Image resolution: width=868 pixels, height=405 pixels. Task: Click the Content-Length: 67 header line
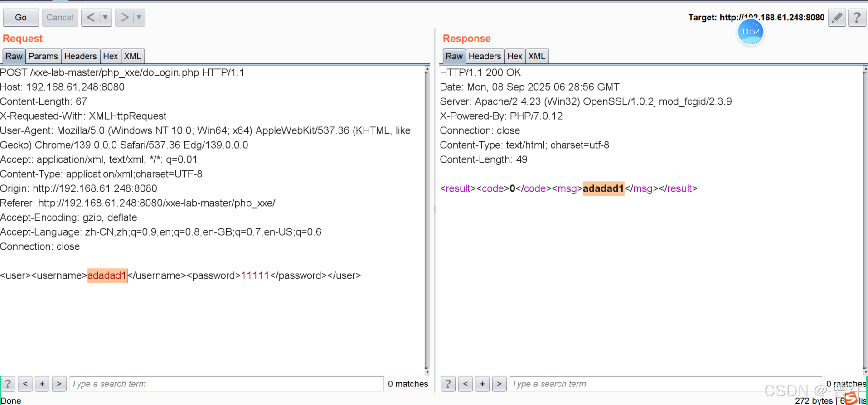coord(44,101)
